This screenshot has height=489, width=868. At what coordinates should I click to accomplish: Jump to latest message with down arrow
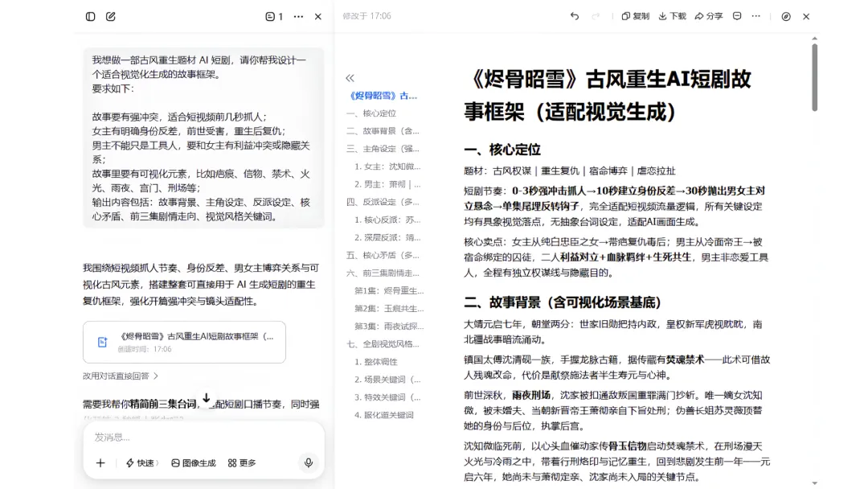click(x=206, y=398)
